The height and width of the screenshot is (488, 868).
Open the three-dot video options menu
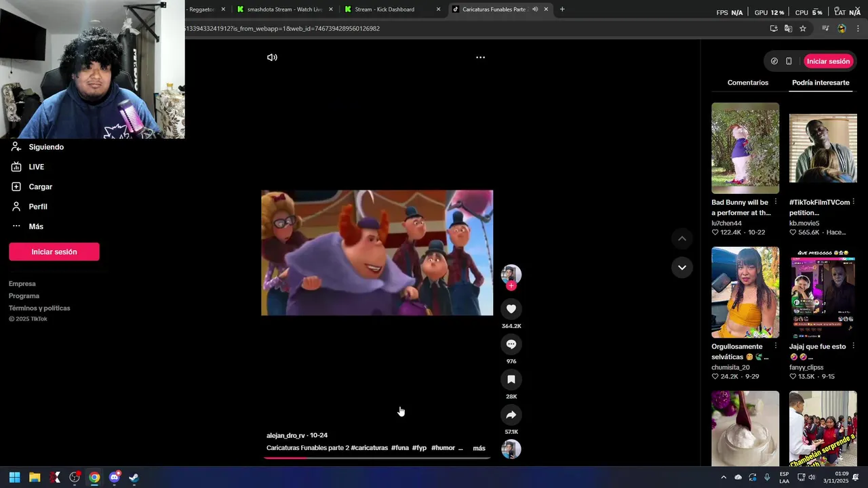480,58
